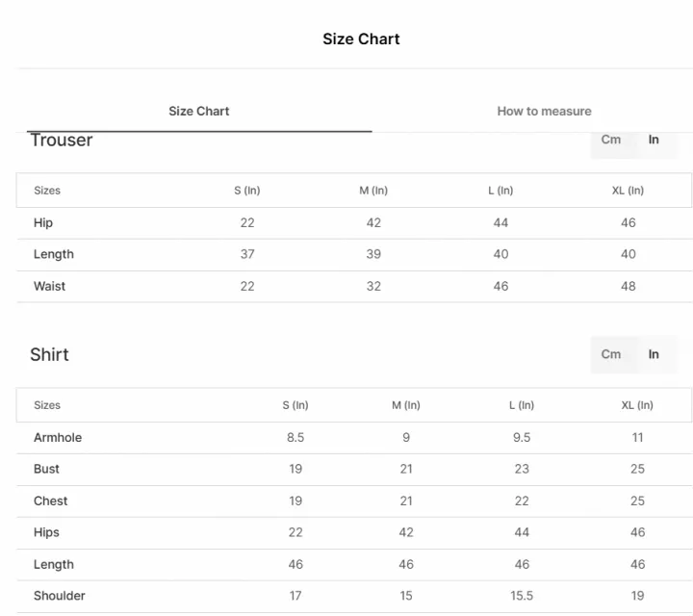Switch Shirt measurements to Cm

611,354
